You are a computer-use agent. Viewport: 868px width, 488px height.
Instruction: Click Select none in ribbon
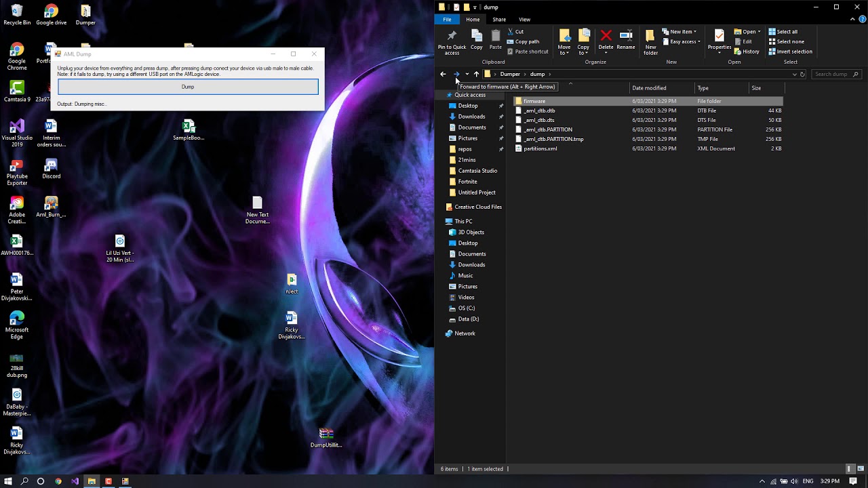(x=785, y=41)
